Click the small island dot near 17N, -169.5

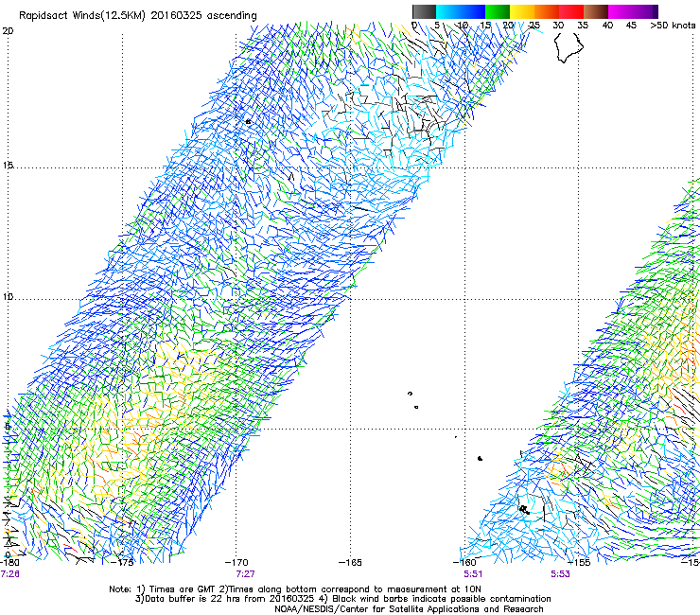click(248, 121)
